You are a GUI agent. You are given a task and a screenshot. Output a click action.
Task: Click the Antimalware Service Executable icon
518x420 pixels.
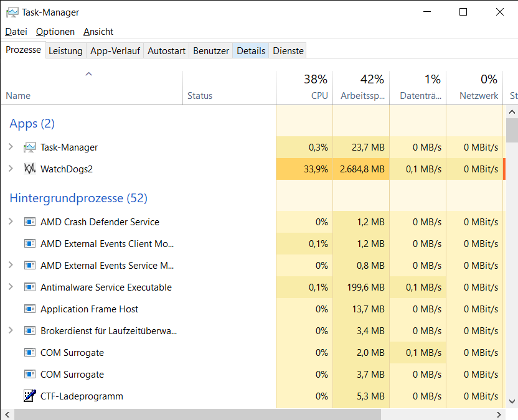[29, 287]
